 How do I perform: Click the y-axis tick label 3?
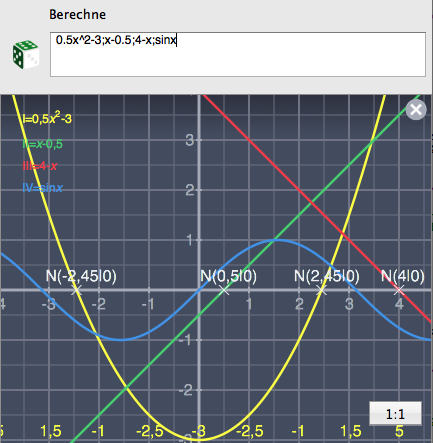click(x=190, y=140)
